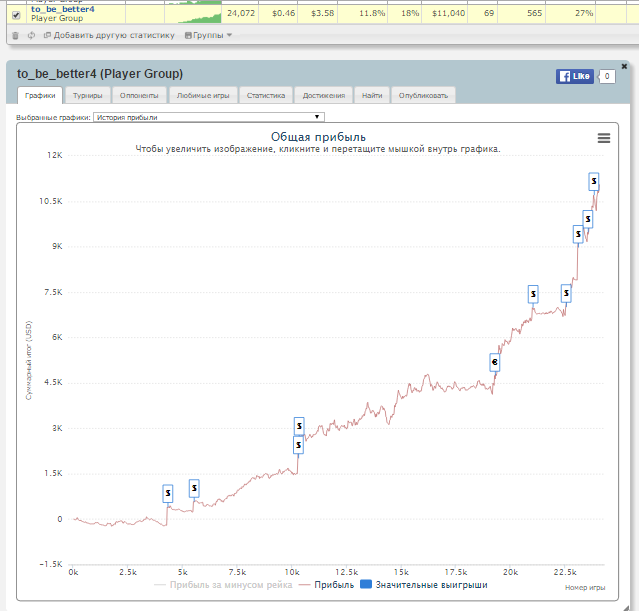639x611 pixels.
Task: Click Добавить другую статистику
Action: [109, 35]
